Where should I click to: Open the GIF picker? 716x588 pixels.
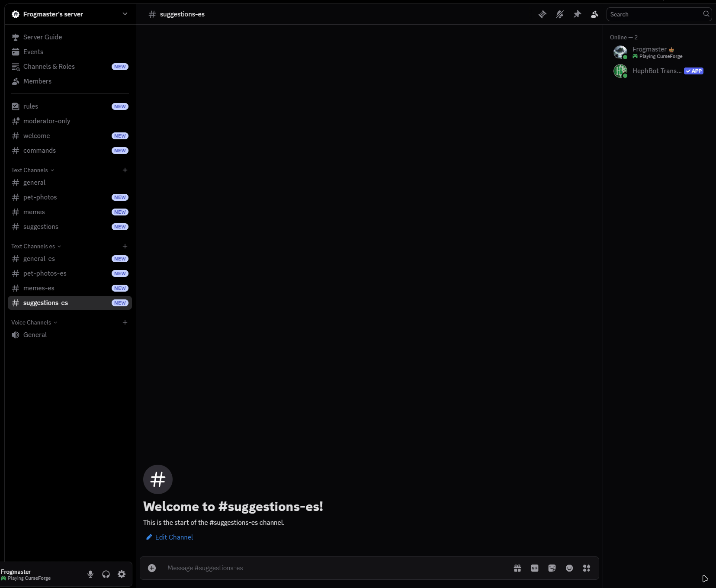point(535,568)
